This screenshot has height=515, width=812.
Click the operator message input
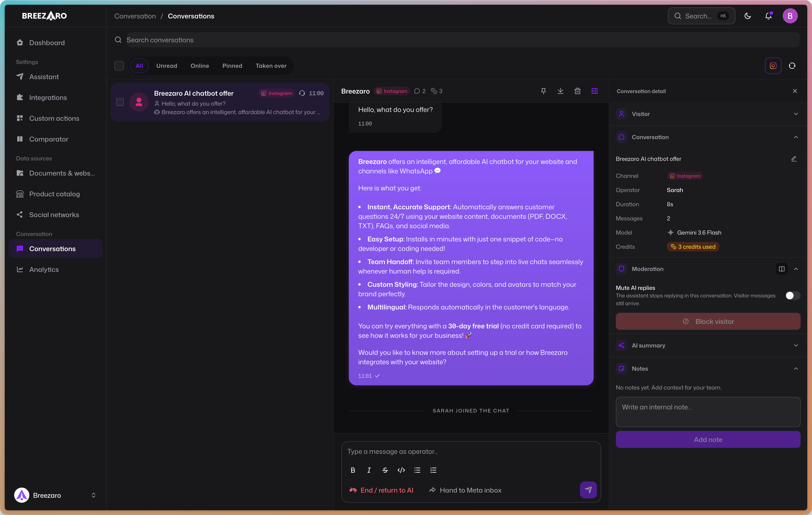pos(471,452)
